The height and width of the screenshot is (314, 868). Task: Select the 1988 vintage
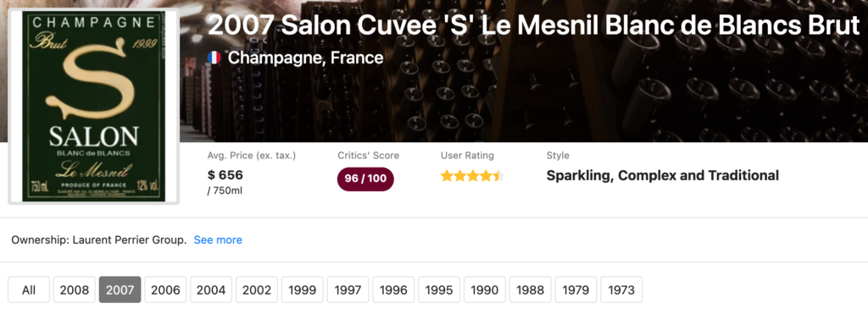531,289
